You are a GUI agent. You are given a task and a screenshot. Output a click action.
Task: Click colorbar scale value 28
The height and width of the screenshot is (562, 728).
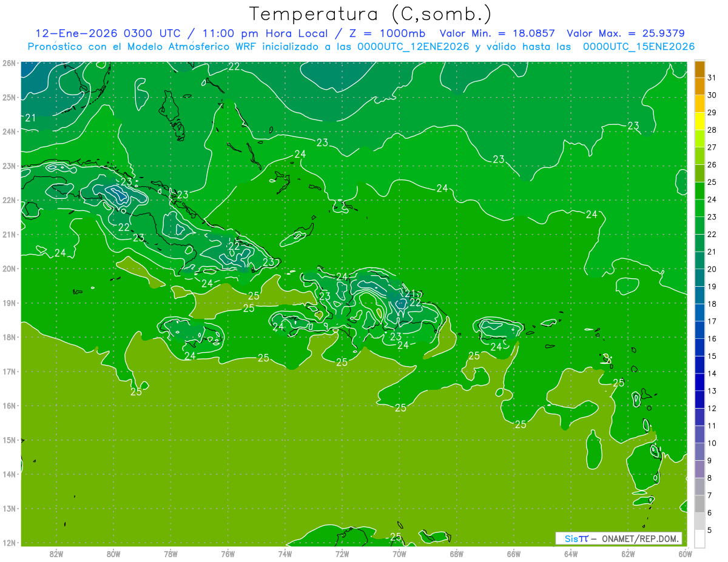click(712, 130)
